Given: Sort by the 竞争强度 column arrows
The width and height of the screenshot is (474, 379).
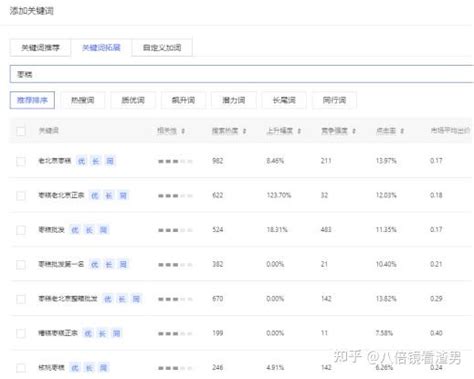Looking at the screenshot, I should 354,131.
